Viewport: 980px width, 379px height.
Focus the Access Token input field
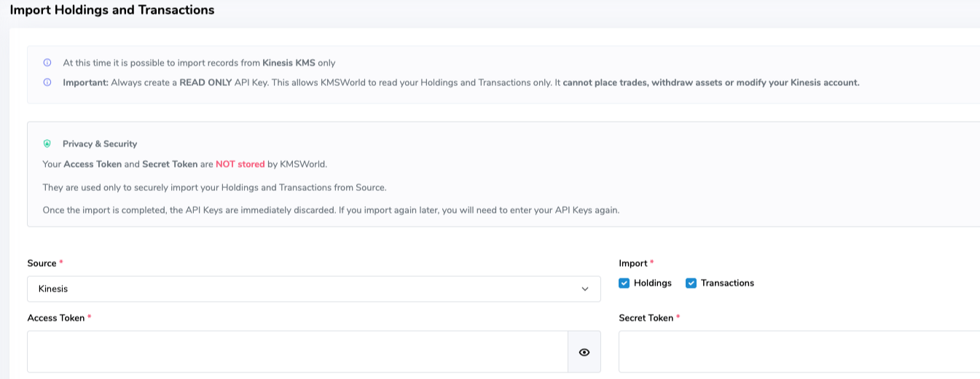tap(298, 352)
